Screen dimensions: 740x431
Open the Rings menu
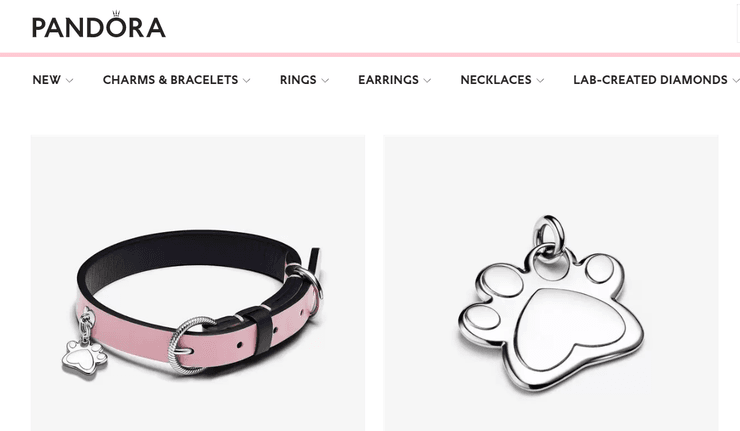298,80
